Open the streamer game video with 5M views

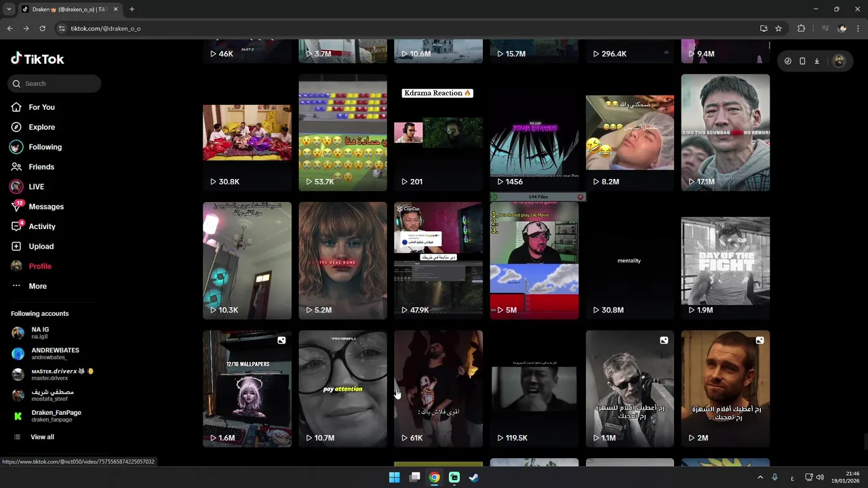click(x=534, y=261)
